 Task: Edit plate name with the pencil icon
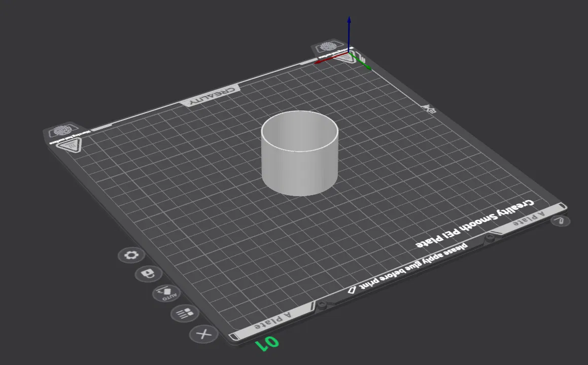[x=561, y=221]
